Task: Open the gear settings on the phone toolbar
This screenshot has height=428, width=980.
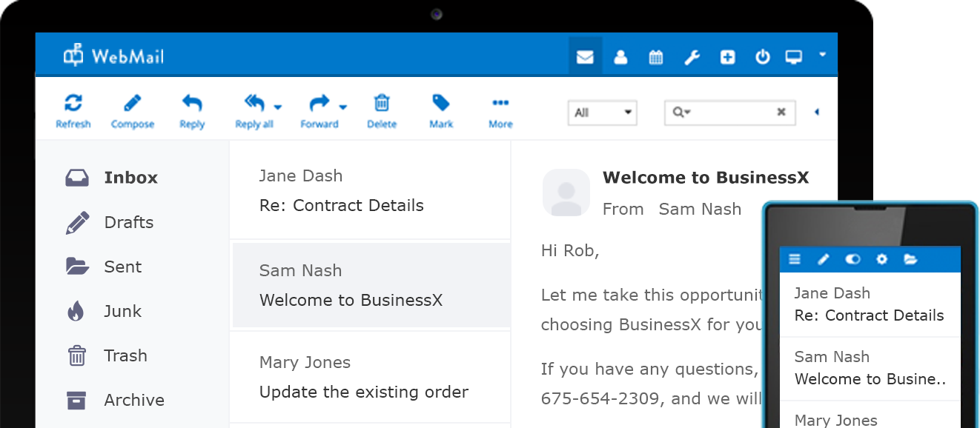Action: coord(881,259)
